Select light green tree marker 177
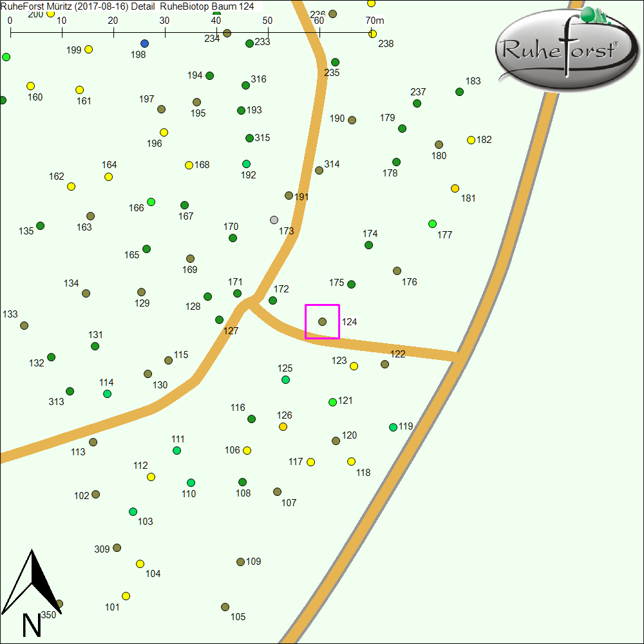644x644 pixels. 432,223
